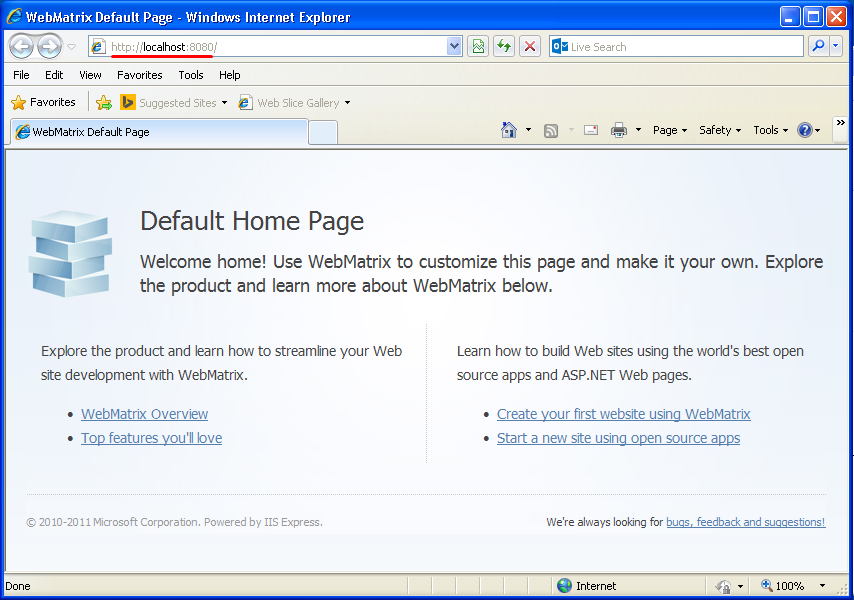Click the Read Mail envelope icon
854x600 pixels.
tap(591, 130)
